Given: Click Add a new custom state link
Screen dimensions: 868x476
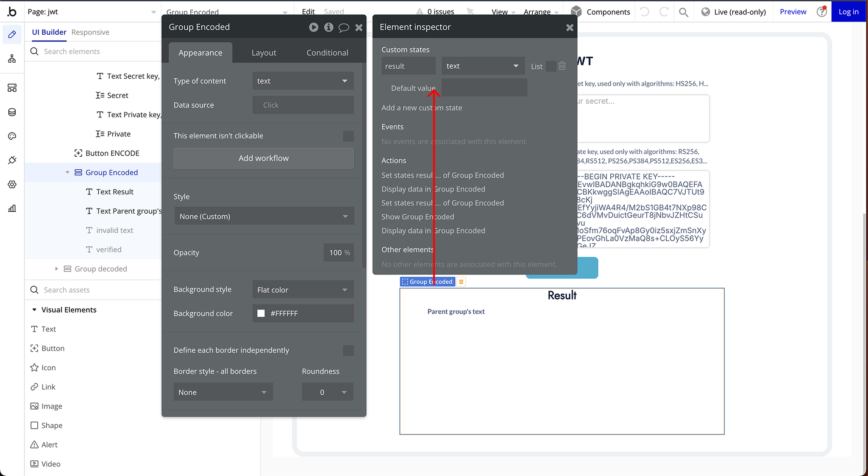Looking at the screenshot, I should [422, 107].
